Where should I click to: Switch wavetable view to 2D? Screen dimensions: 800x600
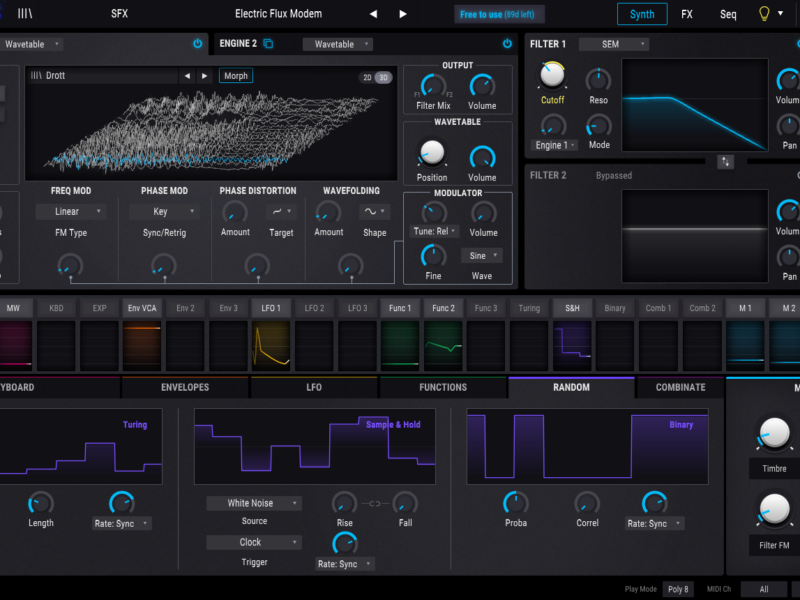point(367,77)
